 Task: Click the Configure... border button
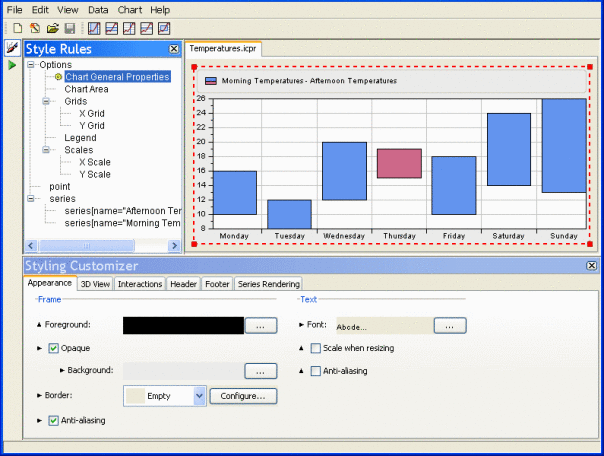(243, 396)
